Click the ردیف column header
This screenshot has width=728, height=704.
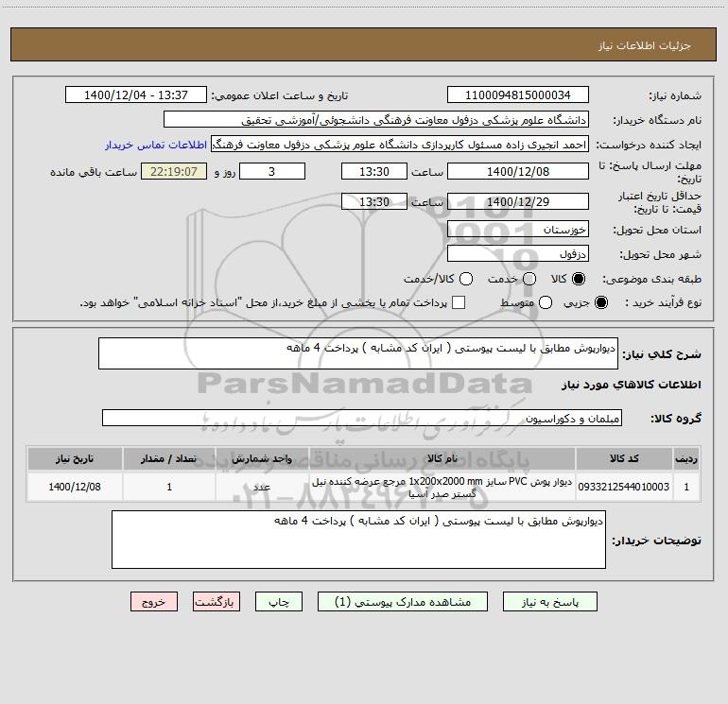pos(686,458)
